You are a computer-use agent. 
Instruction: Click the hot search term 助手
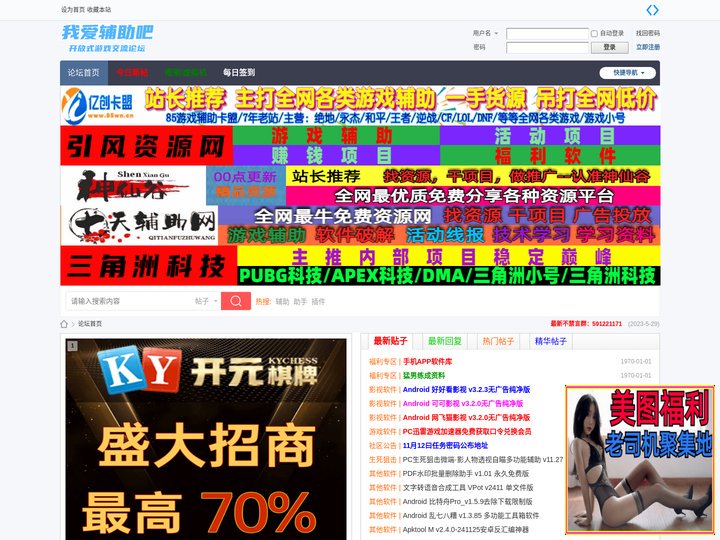pyautogui.click(x=300, y=302)
